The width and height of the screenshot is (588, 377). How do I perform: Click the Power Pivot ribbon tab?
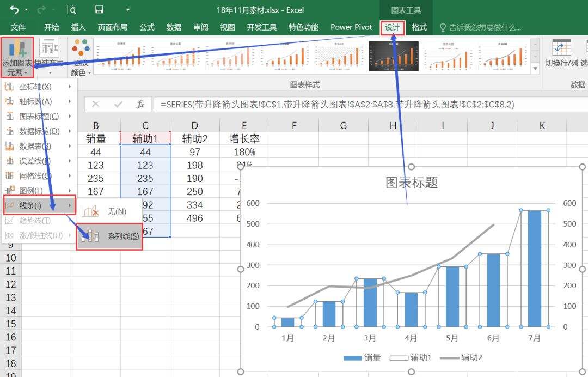click(351, 27)
